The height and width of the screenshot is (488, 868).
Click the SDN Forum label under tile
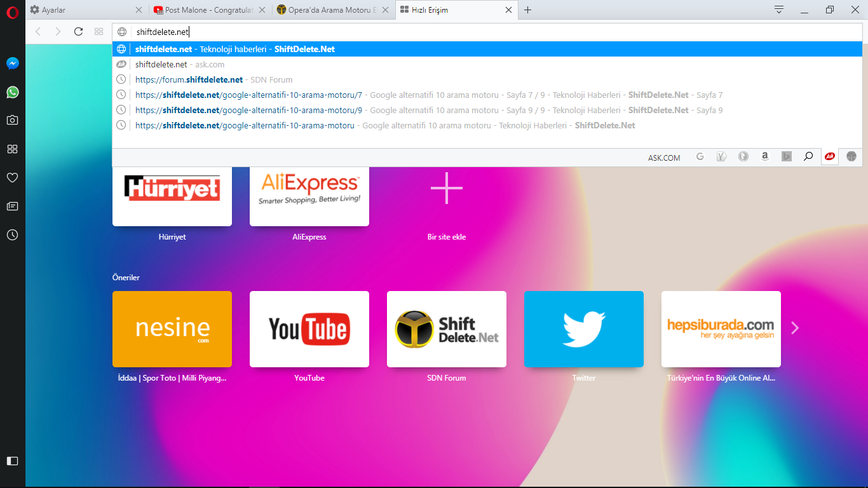pyautogui.click(x=447, y=378)
